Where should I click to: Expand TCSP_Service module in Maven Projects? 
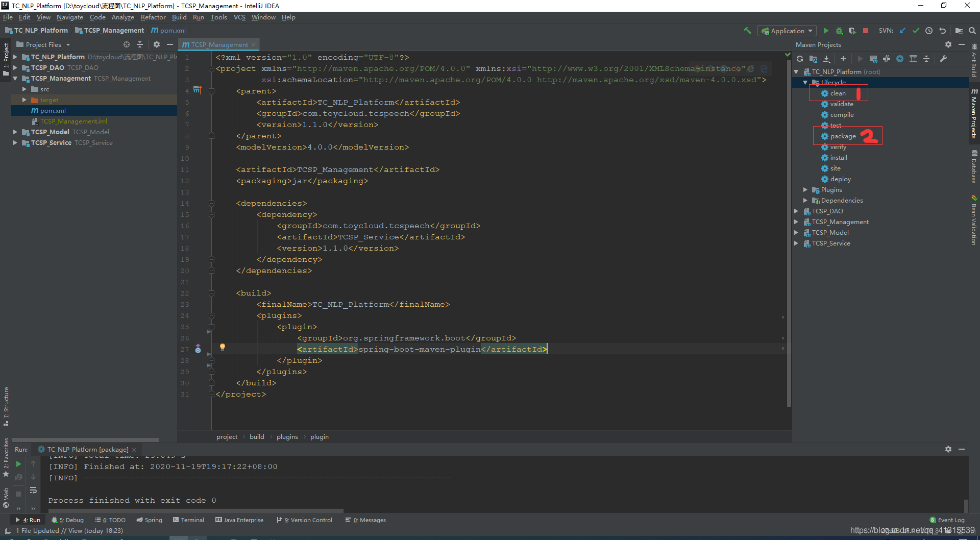796,243
